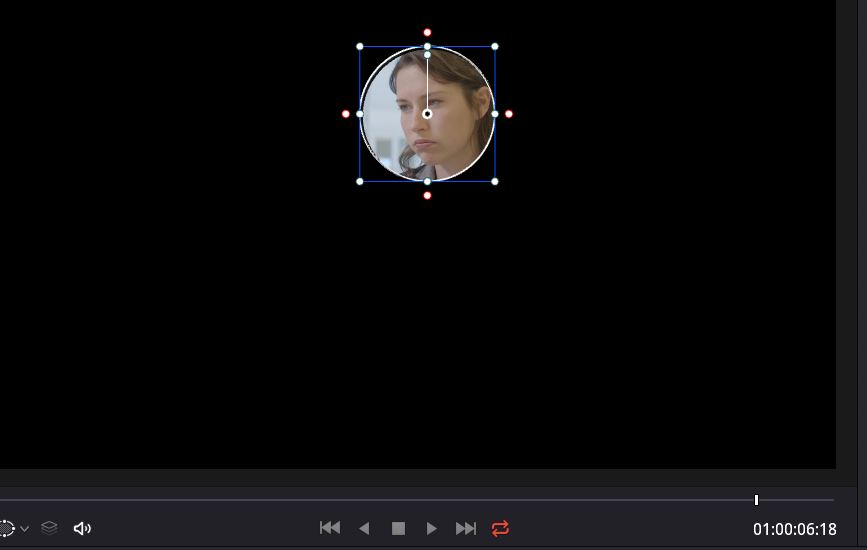This screenshot has width=867, height=550.
Task: Select the top-left corner handle of the window box
Action: 360,46
